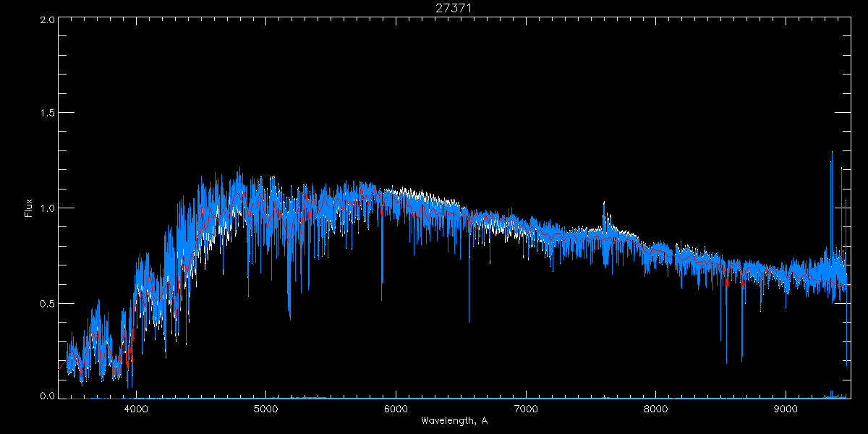Click the plot title 27371
The height and width of the screenshot is (434, 868).
click(454, 8)
